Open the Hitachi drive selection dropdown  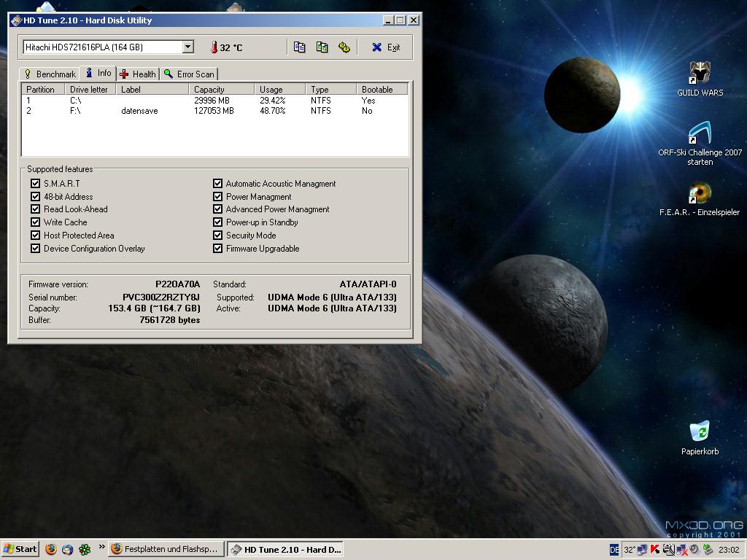click(x=187, y=47)
